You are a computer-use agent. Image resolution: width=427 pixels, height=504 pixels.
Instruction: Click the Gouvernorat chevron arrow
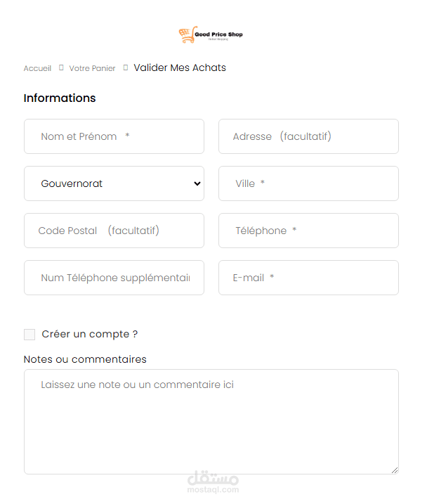197,183
